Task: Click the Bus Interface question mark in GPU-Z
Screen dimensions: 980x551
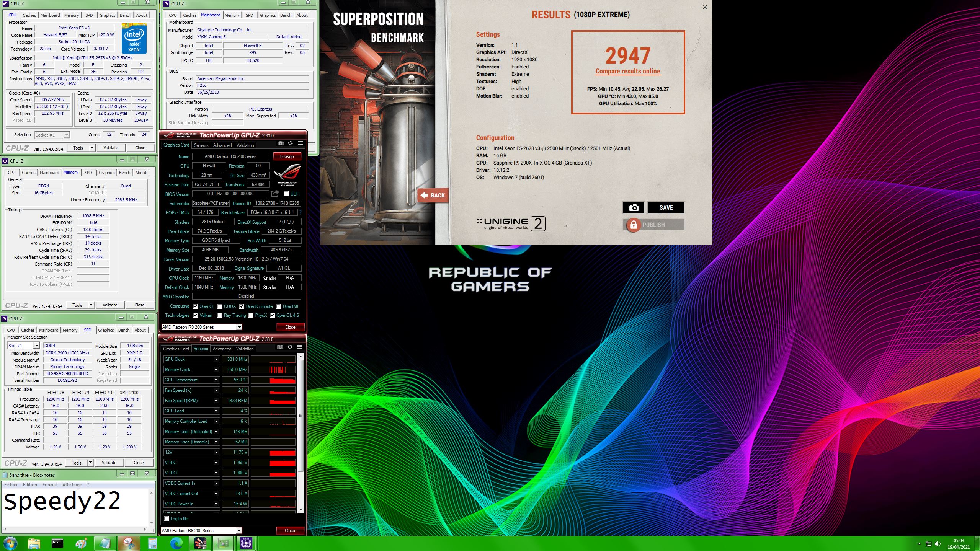Action: tap(300, 212)
